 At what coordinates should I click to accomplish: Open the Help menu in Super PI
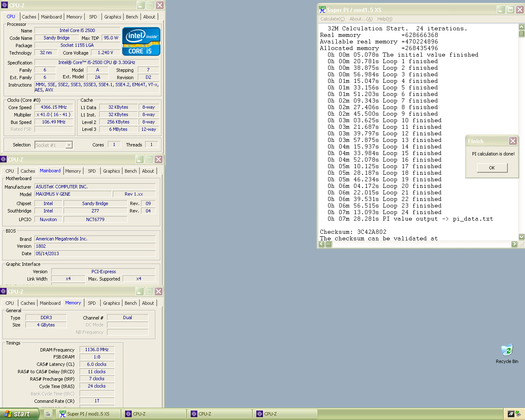point(385,19)
